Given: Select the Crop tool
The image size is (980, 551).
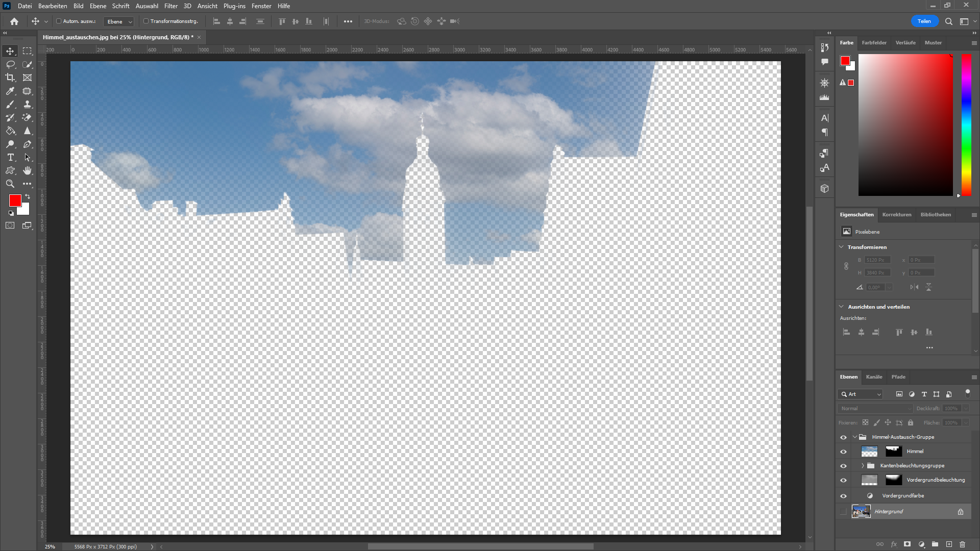Looking at the screenshot, I should tap(10, 78).
